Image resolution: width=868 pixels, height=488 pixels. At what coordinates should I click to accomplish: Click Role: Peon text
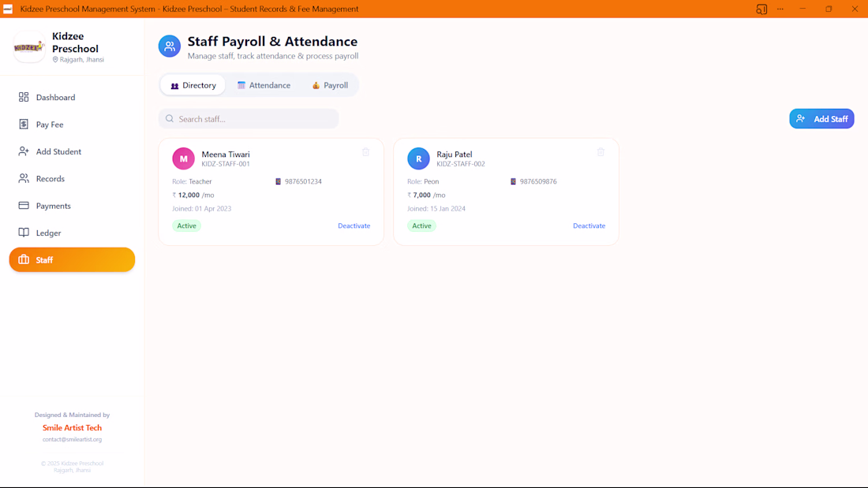point(423,181)
